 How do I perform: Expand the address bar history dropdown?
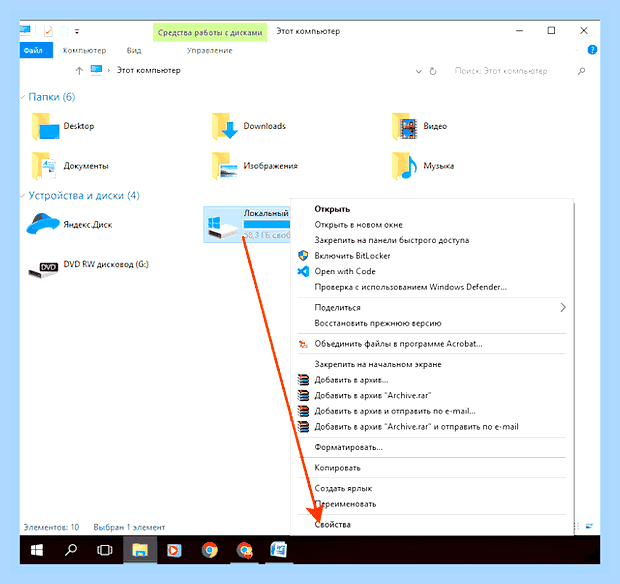click(x=418, y=72)
